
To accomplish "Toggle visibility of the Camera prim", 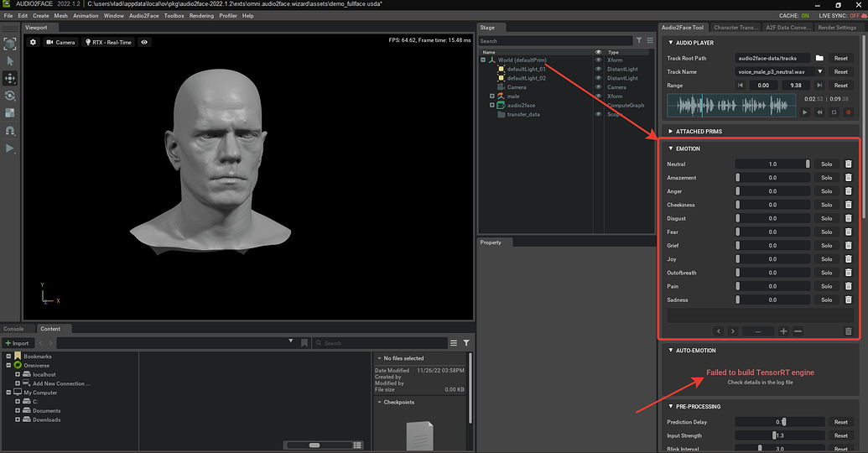I will (598, 87).
